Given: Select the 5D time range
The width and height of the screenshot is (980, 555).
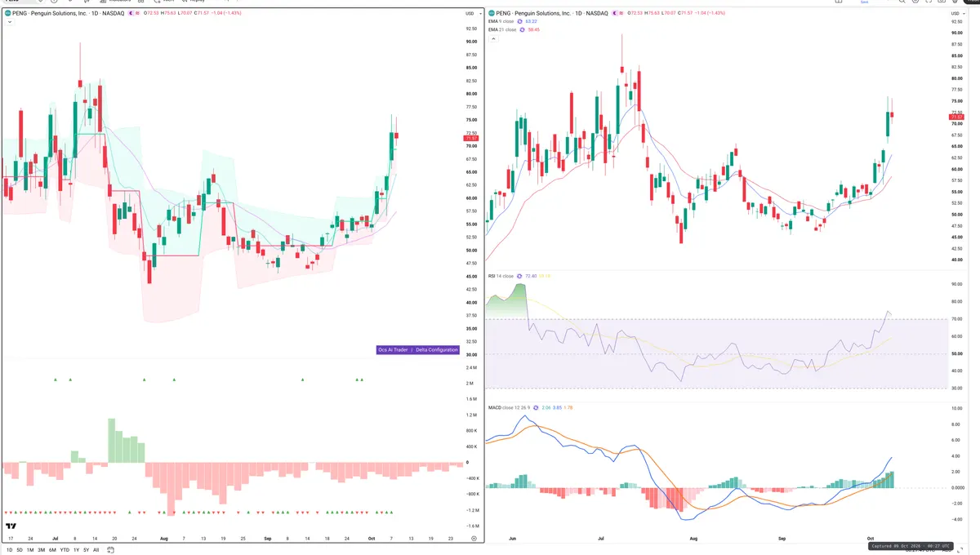Looking at the screenshot, I should click(20, 550).
